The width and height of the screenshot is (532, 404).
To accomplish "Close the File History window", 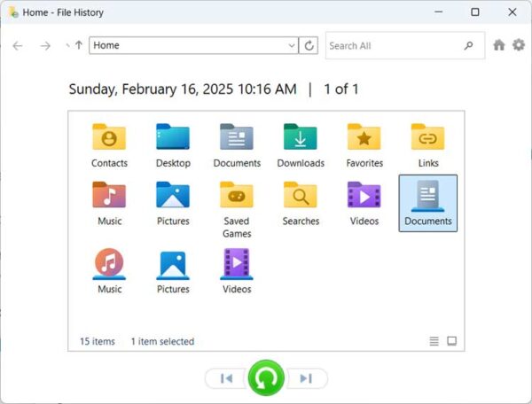I will 512,12.
